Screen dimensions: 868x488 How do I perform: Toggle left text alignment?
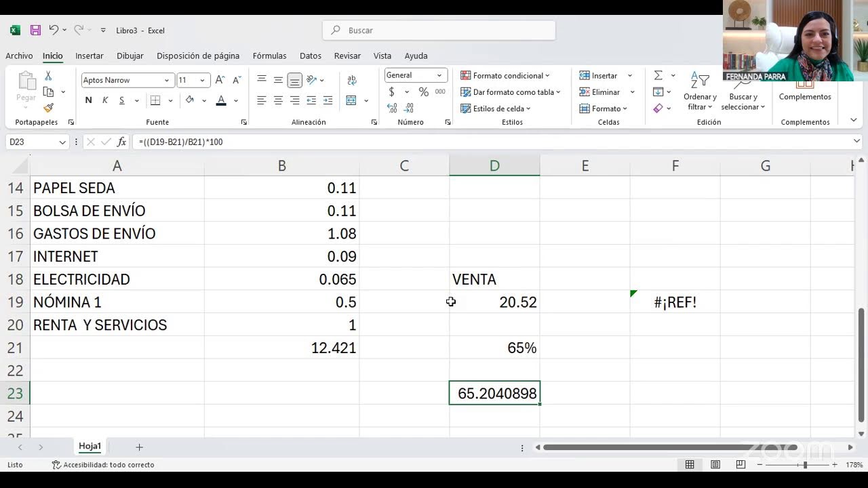click(x=261, y=100)
